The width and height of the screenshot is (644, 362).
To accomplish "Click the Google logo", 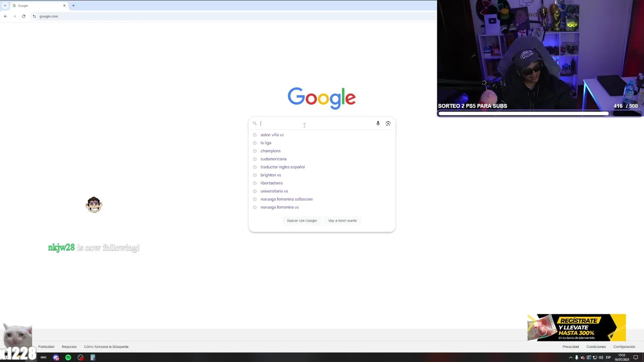I will pyautogui.click(x=321, y=98).
